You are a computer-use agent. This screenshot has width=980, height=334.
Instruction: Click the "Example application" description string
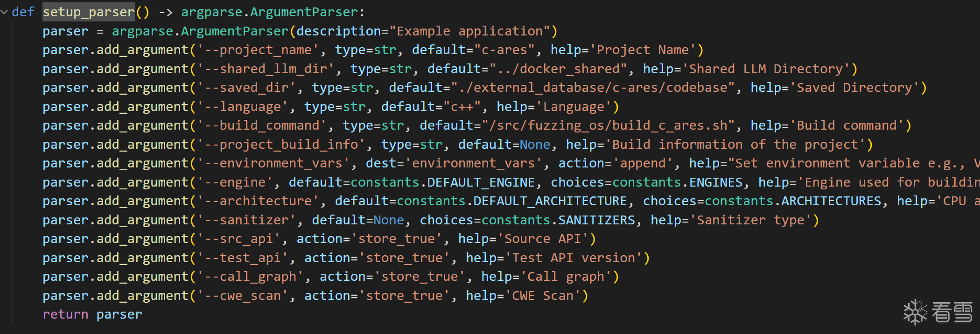click(470, 31)
